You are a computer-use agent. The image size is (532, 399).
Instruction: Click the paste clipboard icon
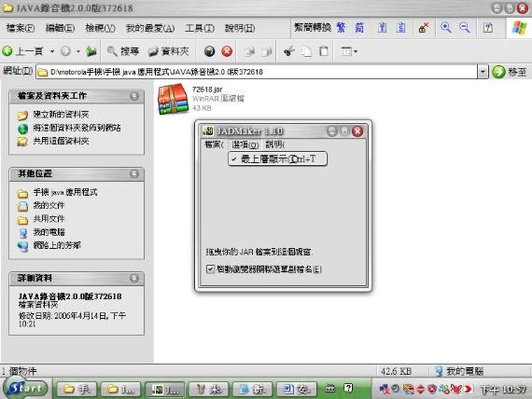pyautogui.click(x=324, y=51)
